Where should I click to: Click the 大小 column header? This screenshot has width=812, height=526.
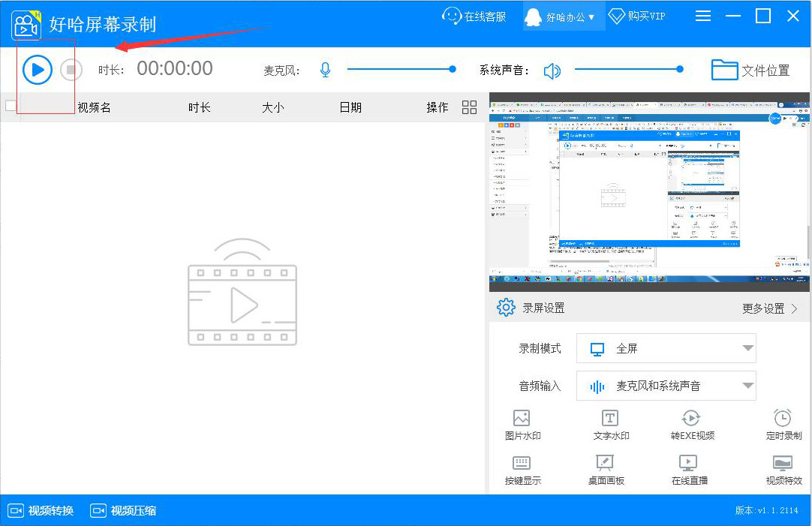click(x=273, y=107)
